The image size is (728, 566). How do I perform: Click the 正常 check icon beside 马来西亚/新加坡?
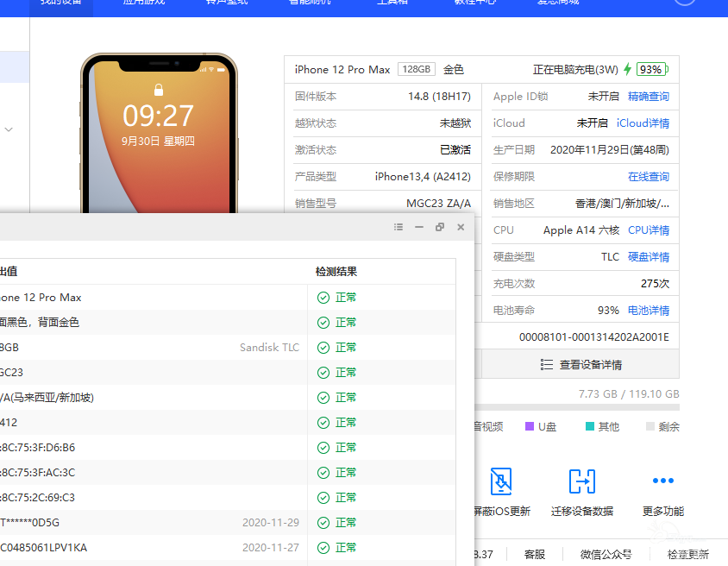click(323, 398)
